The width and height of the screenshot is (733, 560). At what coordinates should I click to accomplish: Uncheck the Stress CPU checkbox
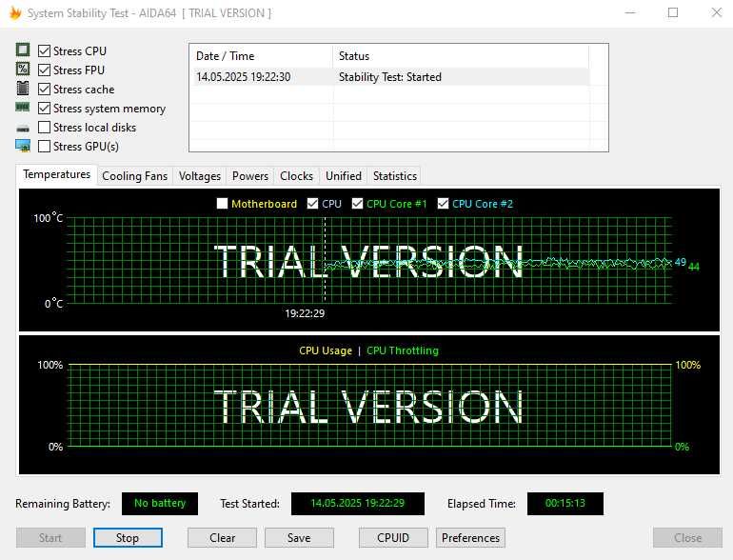pyautogui.click(x=44, y=50)
